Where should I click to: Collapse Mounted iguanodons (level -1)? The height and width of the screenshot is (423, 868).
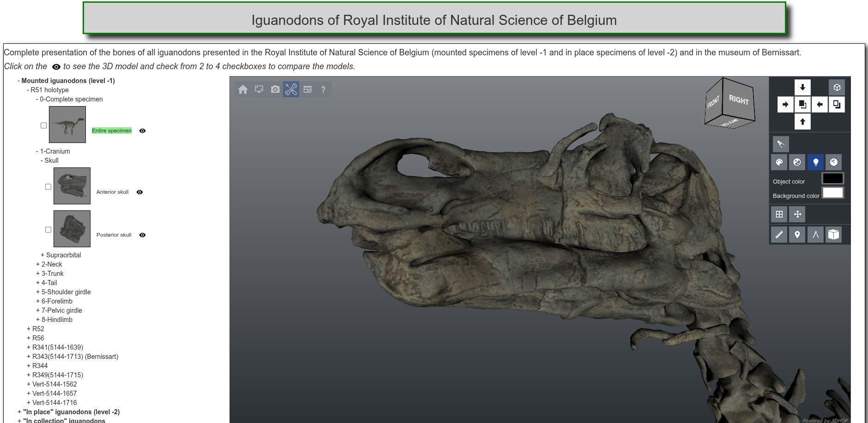66,81
